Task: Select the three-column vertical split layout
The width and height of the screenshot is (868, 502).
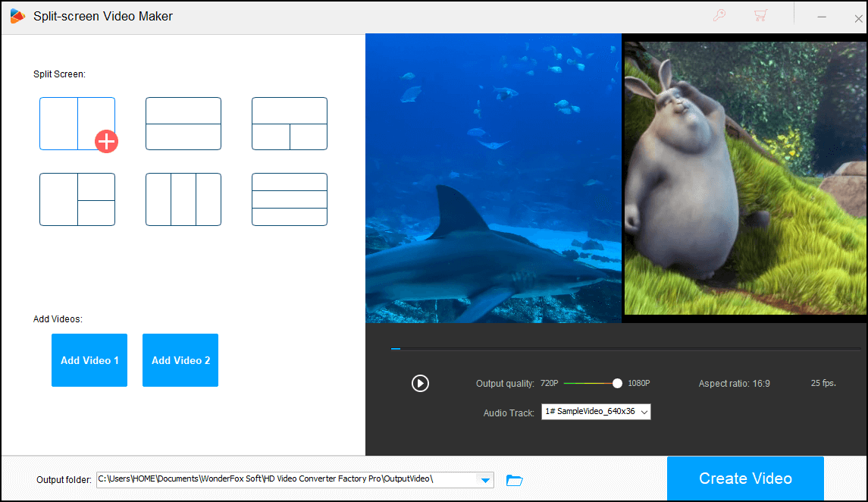Action: [x=183, y=199]
